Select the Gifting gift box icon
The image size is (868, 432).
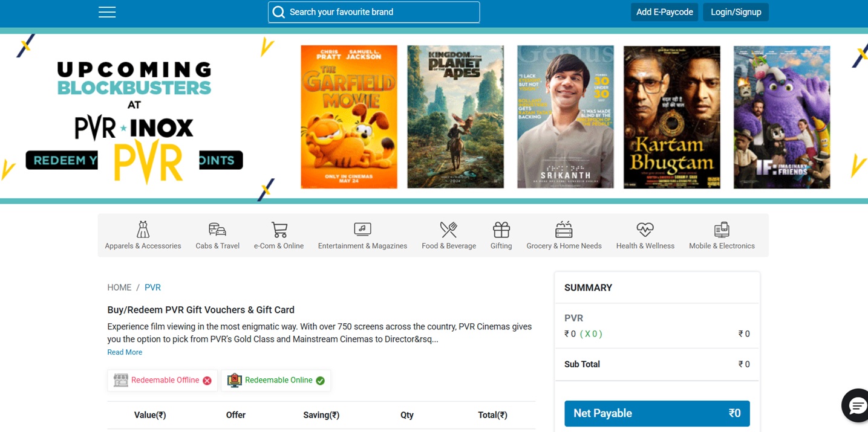coord(501,230)
